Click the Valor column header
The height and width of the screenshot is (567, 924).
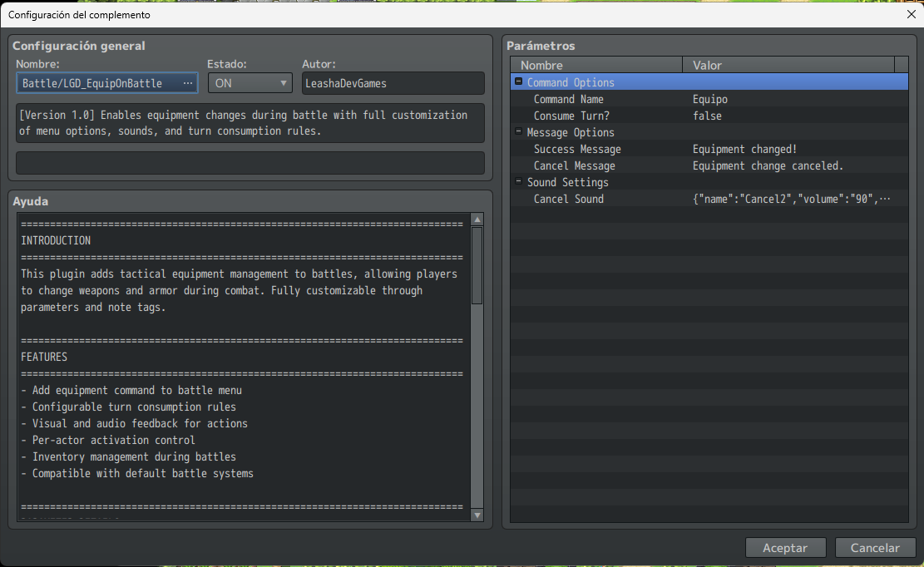click(x=788, y=65)
